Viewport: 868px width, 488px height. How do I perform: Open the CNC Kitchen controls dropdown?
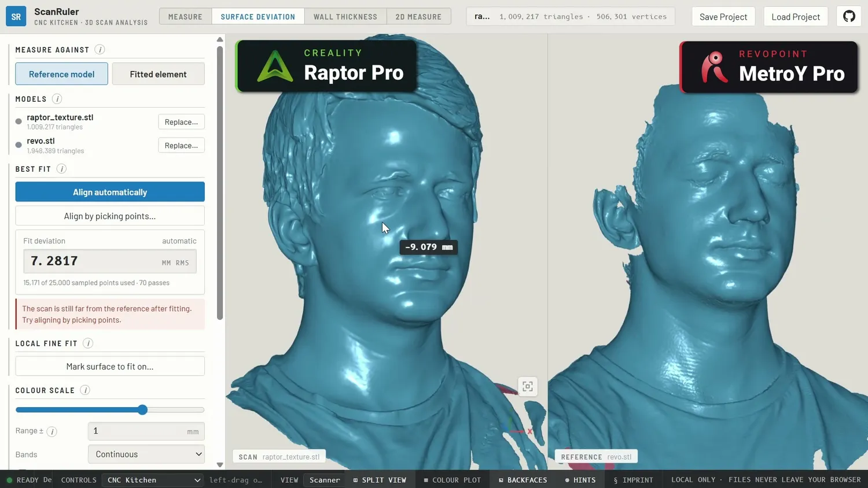coord(153,480)
